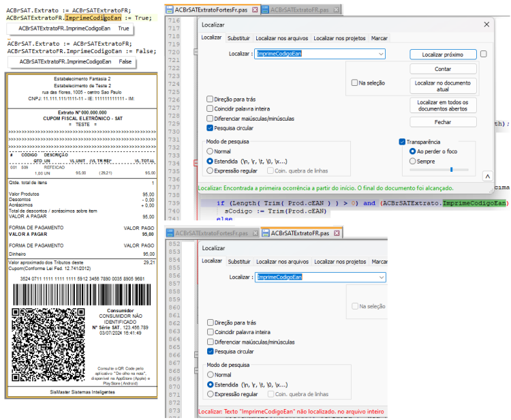
Task: Close the inactive ACBrSATExtratoFR.pas tab in the upper editor
Action: [336, 10]
